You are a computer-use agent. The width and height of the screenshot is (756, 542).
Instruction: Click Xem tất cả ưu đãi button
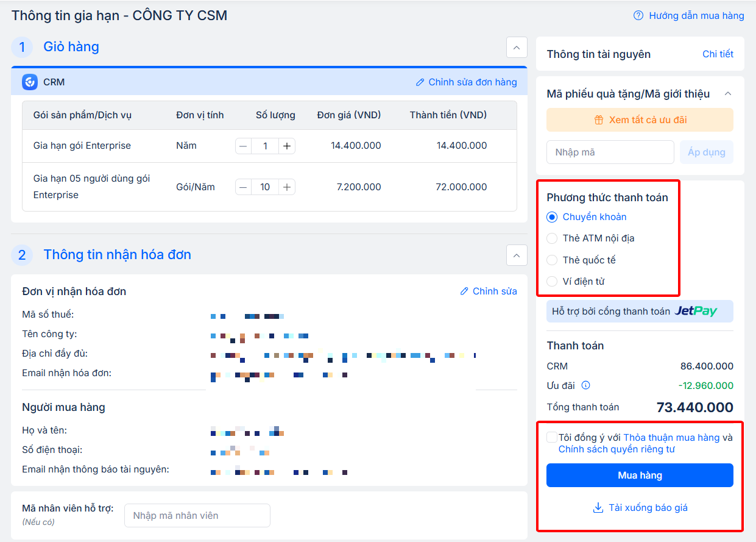tap(640, 120)
